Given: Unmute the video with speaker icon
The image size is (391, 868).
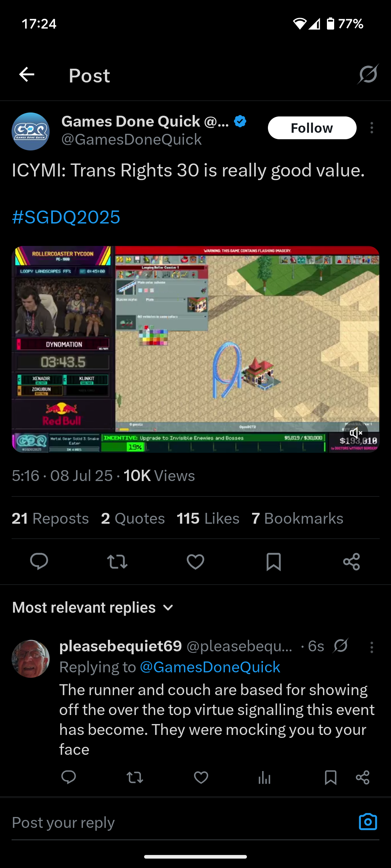Looking at the screenshot, I should pos(356,433).
